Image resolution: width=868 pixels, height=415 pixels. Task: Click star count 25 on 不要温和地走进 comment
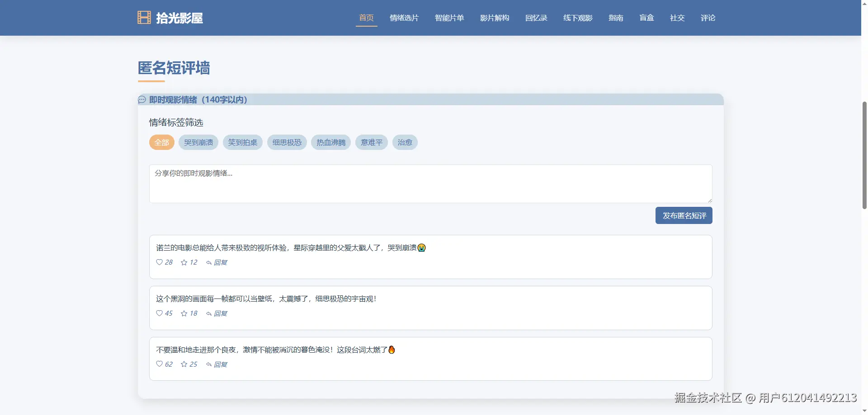tap(193, 364)
